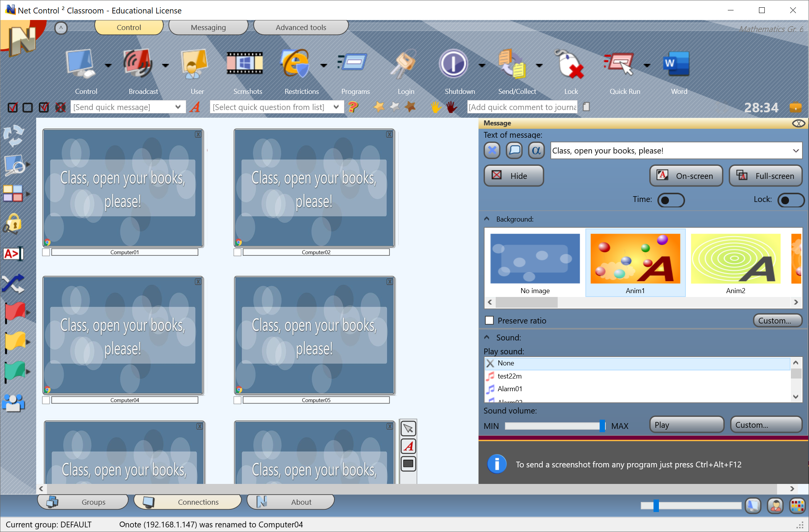Open the Send/Collect files tool
809x532 pixels.
pyautogui.click(x=512, y=63)
